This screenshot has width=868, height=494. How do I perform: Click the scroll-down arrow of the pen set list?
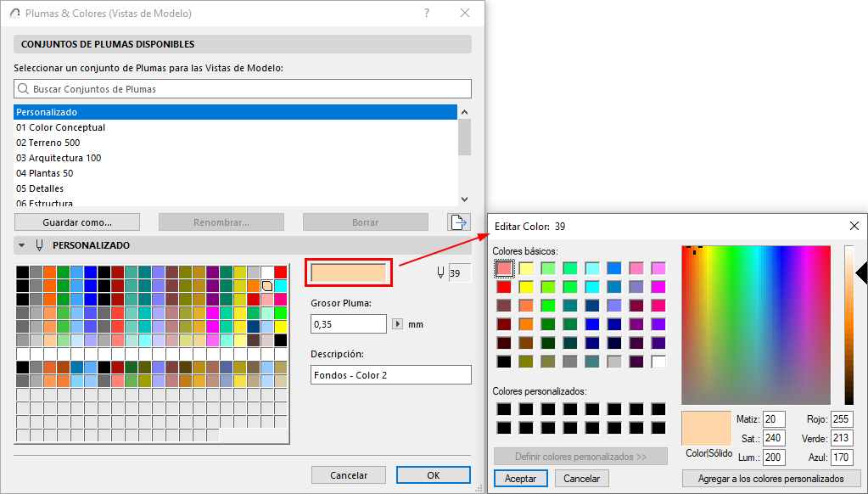click(464, 199)
